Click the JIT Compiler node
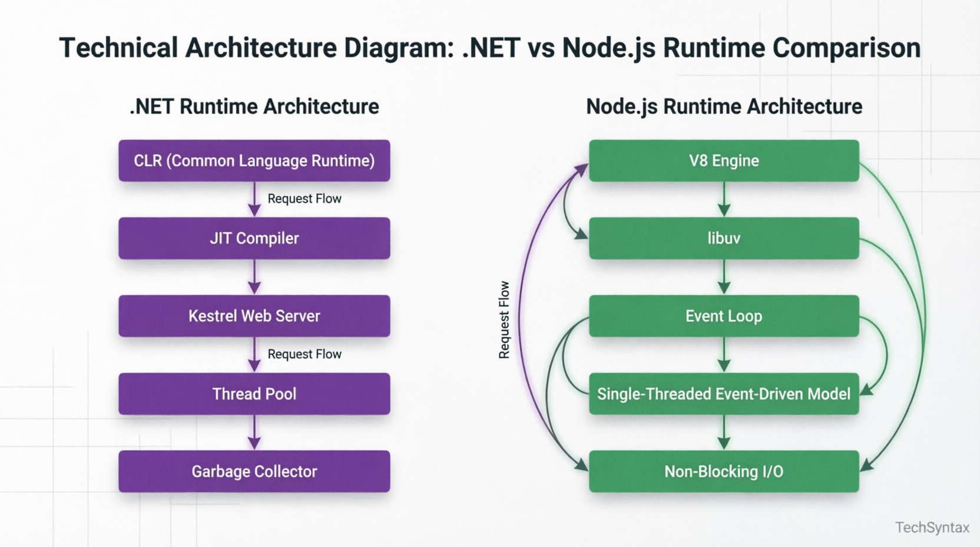Viewport: 980px width, 547px height. [x=254, y=238]
